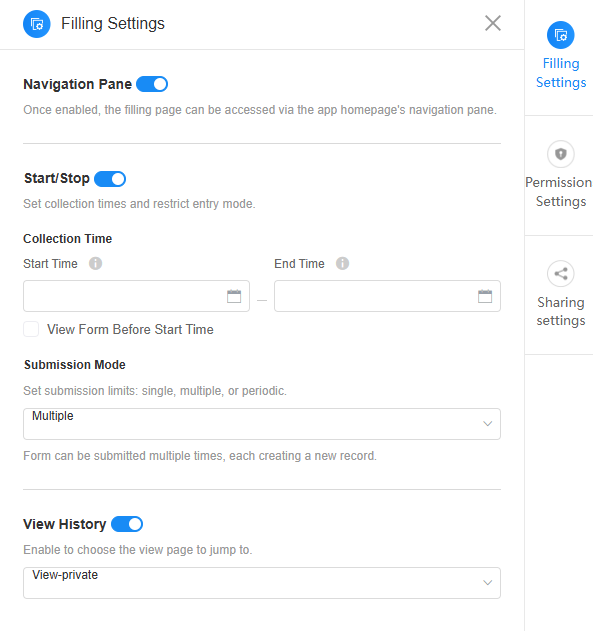Screen dimensions: 593x631
Task: Open the Sharing settings share icon
Action: coord(560,274)
